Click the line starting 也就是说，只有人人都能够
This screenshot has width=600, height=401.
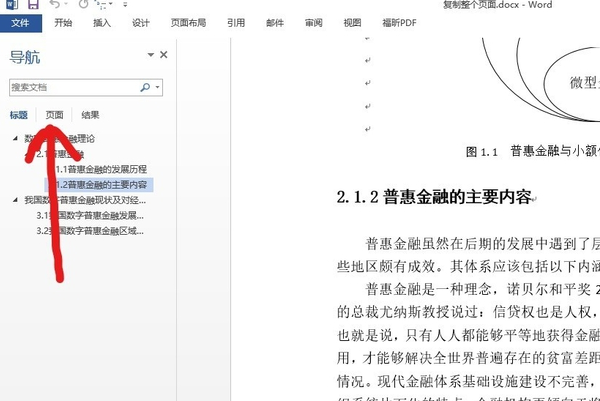coord(468,335)
